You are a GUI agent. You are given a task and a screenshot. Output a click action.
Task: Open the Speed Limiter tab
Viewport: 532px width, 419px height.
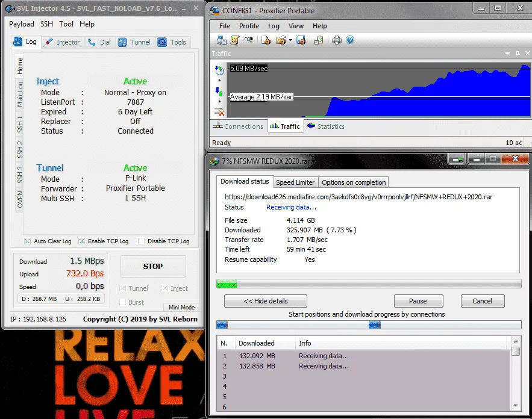[295, 182]
